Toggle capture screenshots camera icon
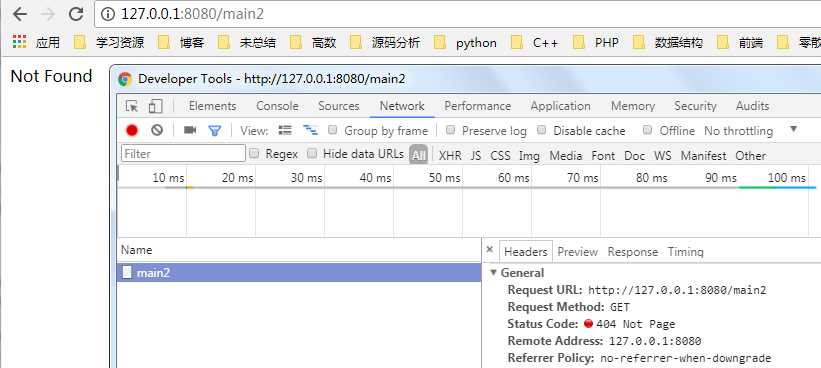 click(x=190, y=130)
